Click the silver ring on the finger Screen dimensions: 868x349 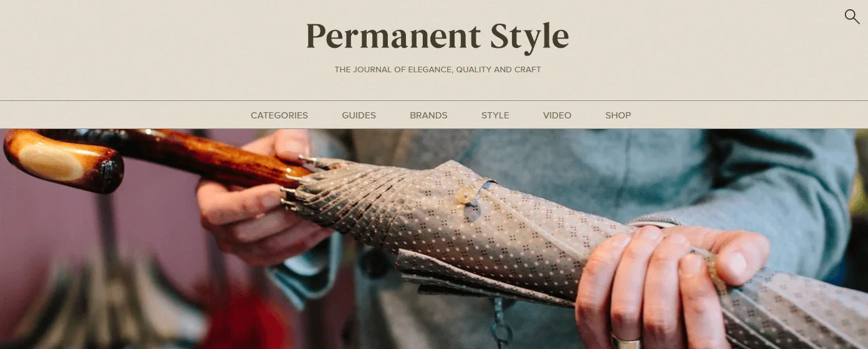(x=625, y=342)
